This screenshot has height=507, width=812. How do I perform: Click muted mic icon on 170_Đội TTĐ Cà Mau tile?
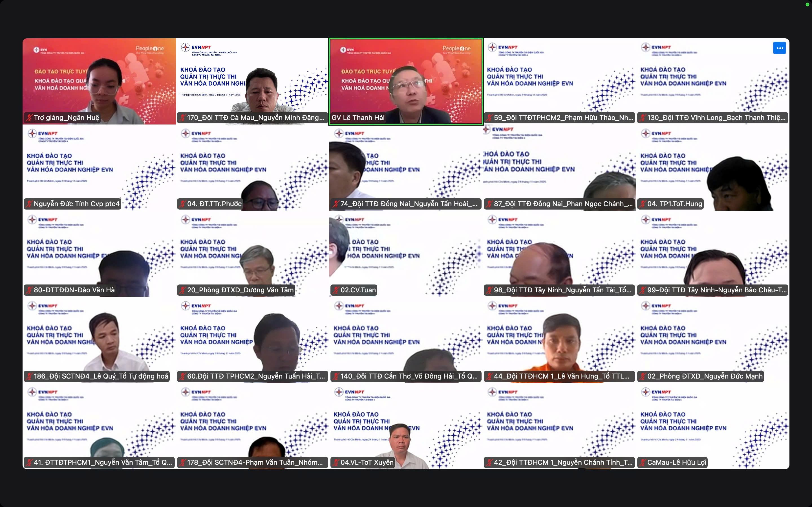click(x=182, y=118)
